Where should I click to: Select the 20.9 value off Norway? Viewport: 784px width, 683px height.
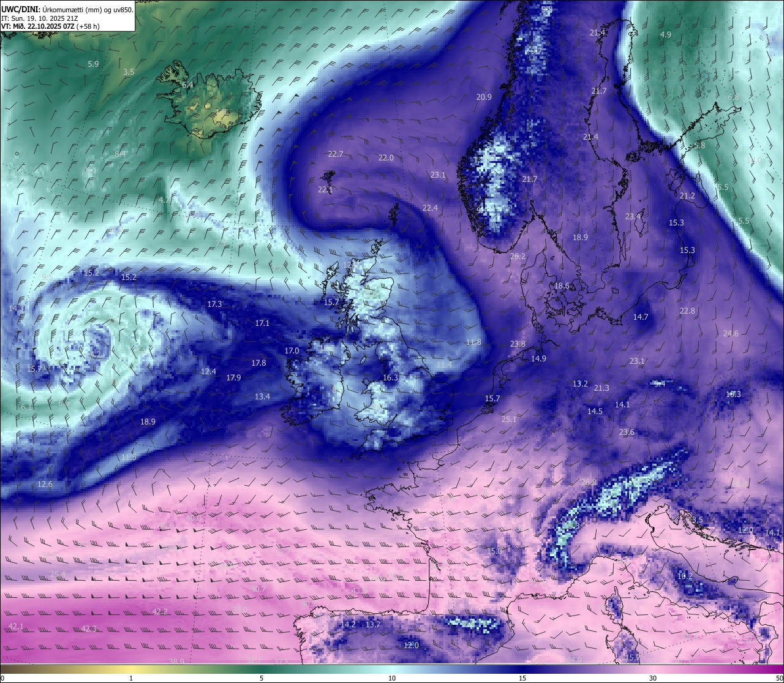pos(484,97)
